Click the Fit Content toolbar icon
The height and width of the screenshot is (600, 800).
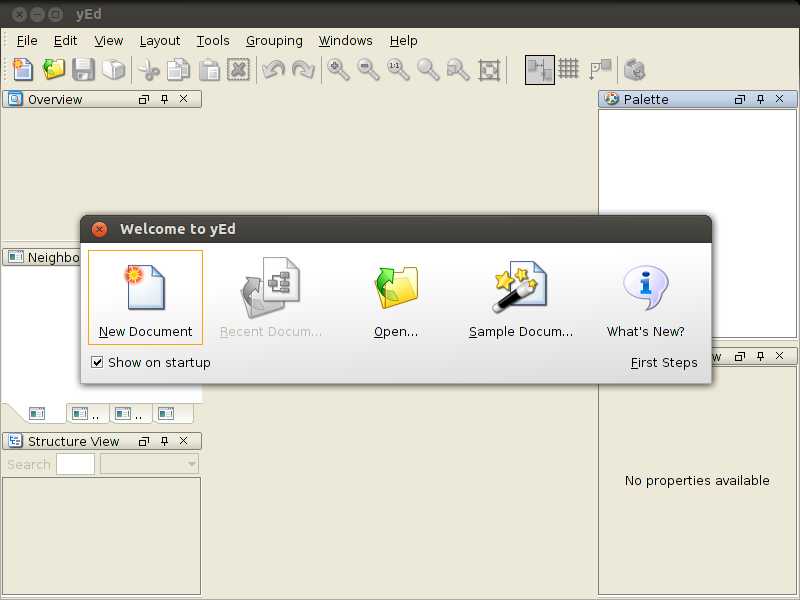click(x=489, y=70)
